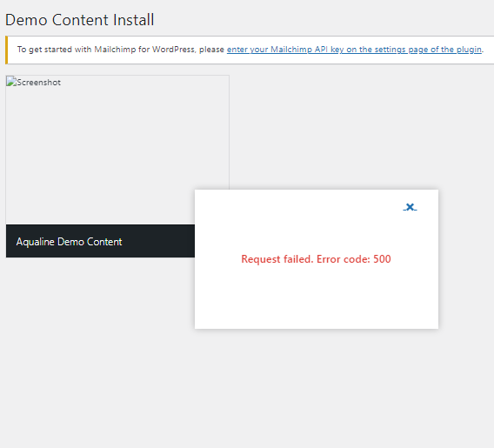The image size is (494, 448).
Task: Click the word 'WordPress' in the notice
Action: click(173, 50)
